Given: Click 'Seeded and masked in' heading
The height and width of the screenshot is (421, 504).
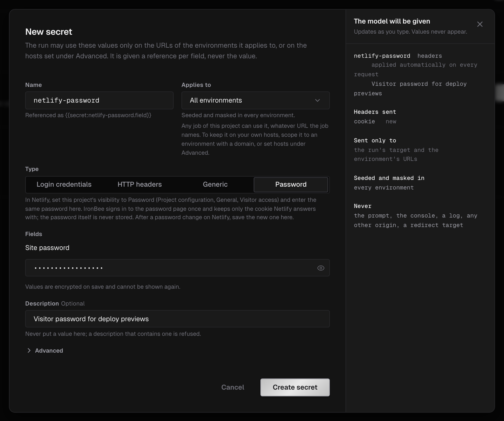Looking at the screenshot, I should coord(389,178).
